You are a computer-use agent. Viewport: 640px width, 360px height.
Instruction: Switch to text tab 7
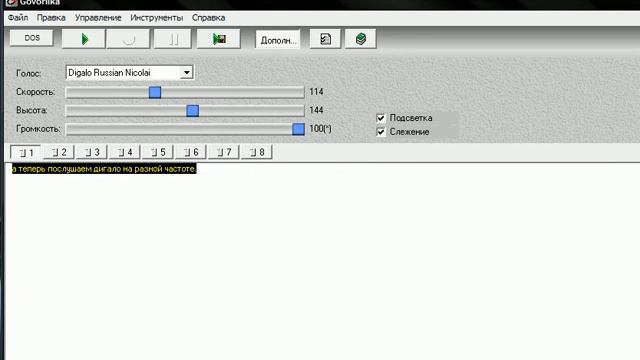(x=224, y=152)
